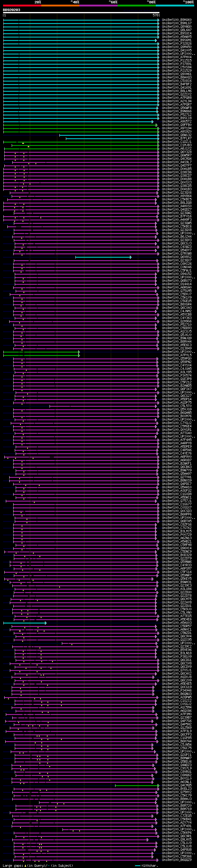Click hit label UniRef100_P52710
The height and width of the screenshot is (868, 197).
coord(177,325)
